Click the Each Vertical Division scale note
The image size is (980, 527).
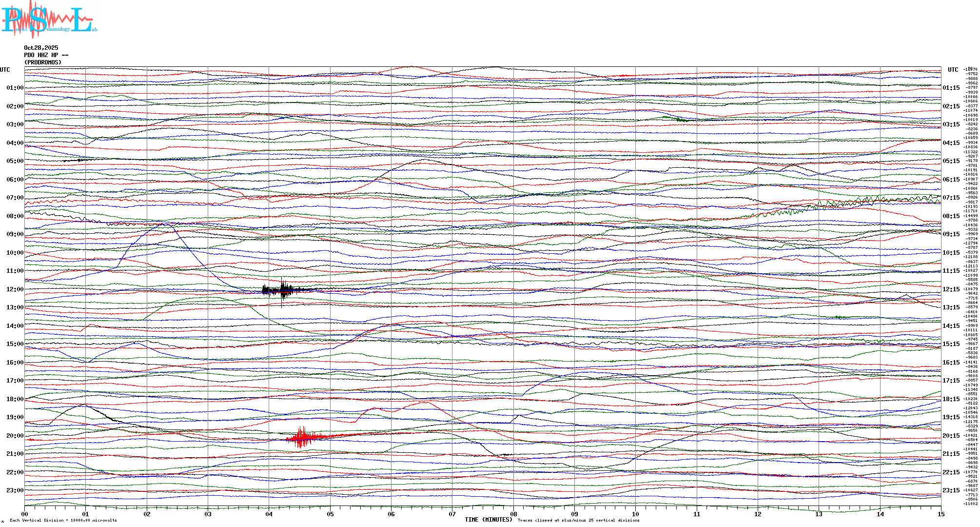[x=63, y=520]
